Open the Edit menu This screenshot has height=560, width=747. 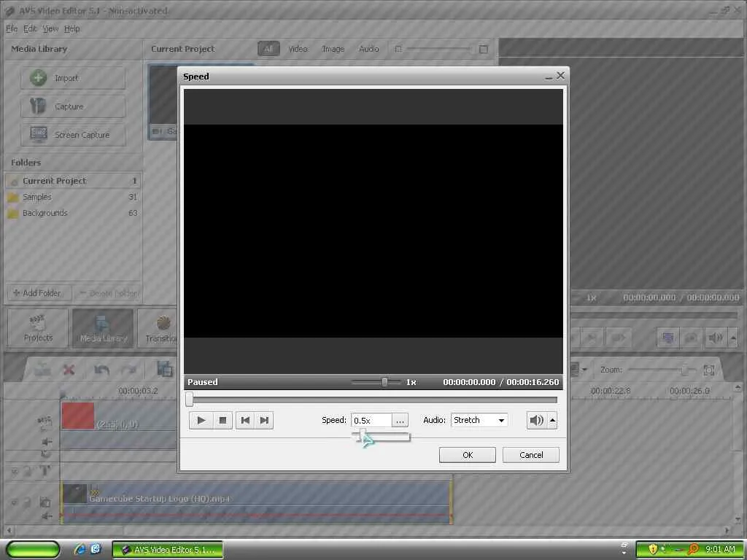click(x=30, y=29)
